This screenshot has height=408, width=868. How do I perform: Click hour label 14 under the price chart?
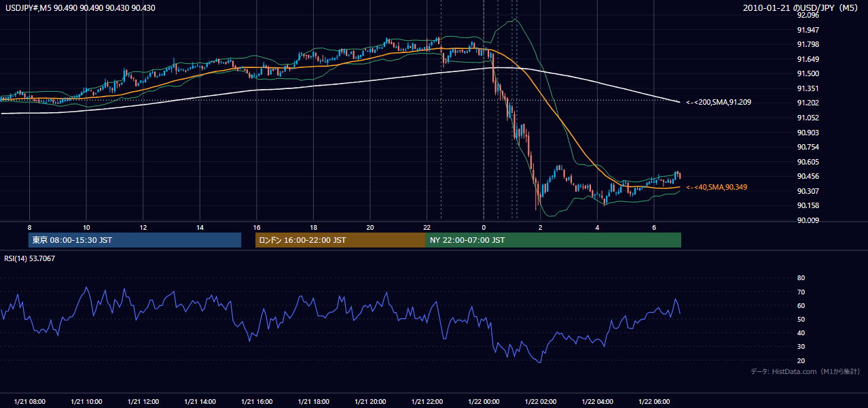(200, 227)
